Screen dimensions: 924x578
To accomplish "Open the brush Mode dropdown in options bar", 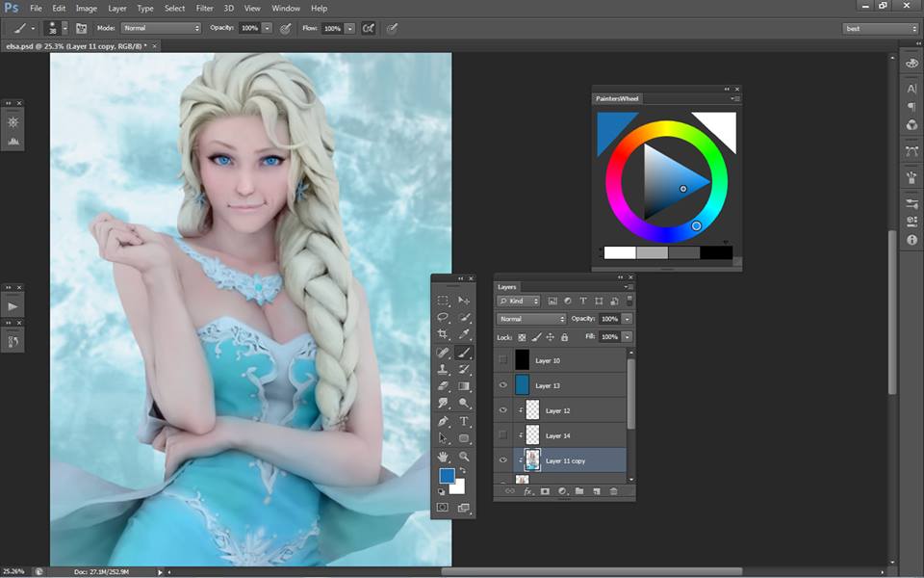I will click(161, 29).
